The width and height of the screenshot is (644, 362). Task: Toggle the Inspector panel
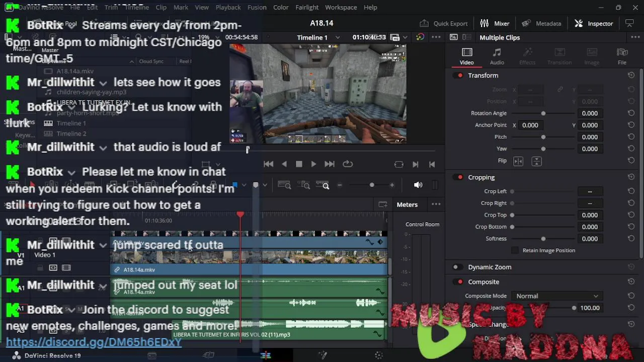tap(594, 23)
